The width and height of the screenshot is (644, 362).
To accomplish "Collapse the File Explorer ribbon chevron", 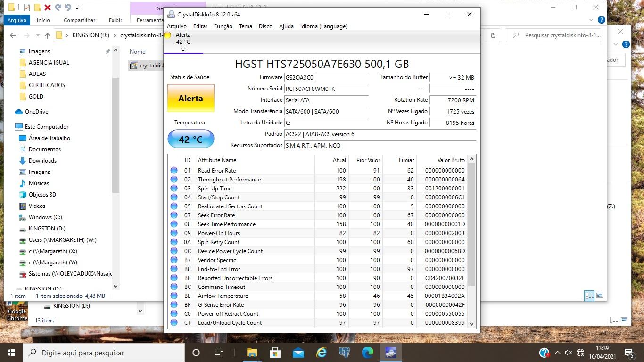I will [x=592, y=20].
